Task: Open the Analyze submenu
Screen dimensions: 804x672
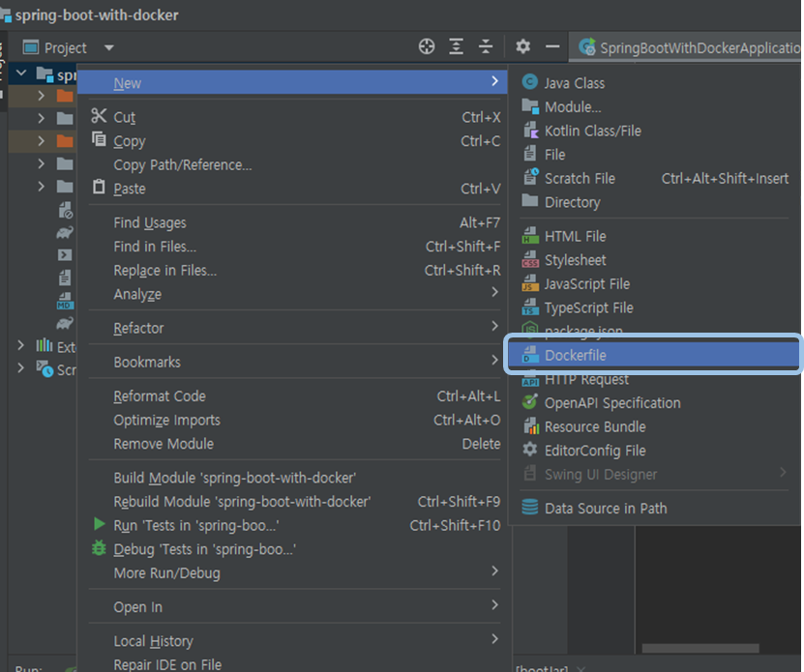Action: tap(294, 294)
